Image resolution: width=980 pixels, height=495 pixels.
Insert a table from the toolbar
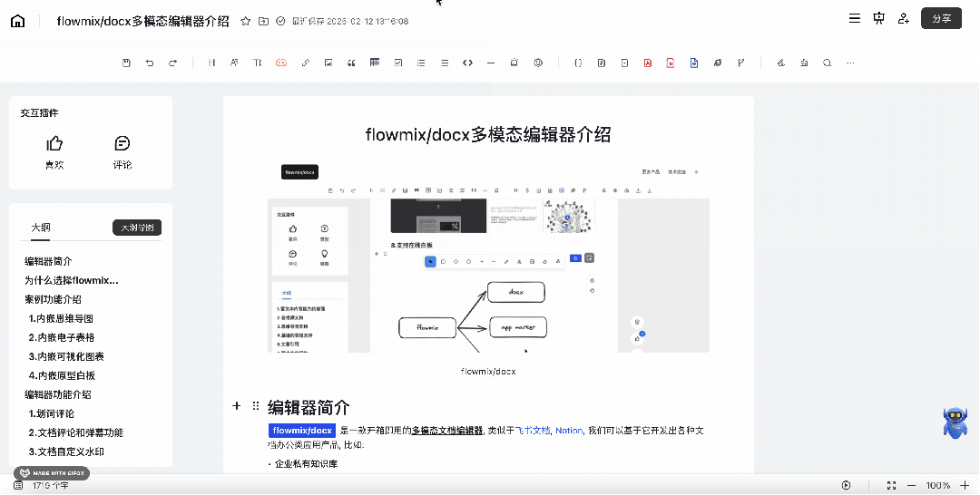click(x=375, y=63)
